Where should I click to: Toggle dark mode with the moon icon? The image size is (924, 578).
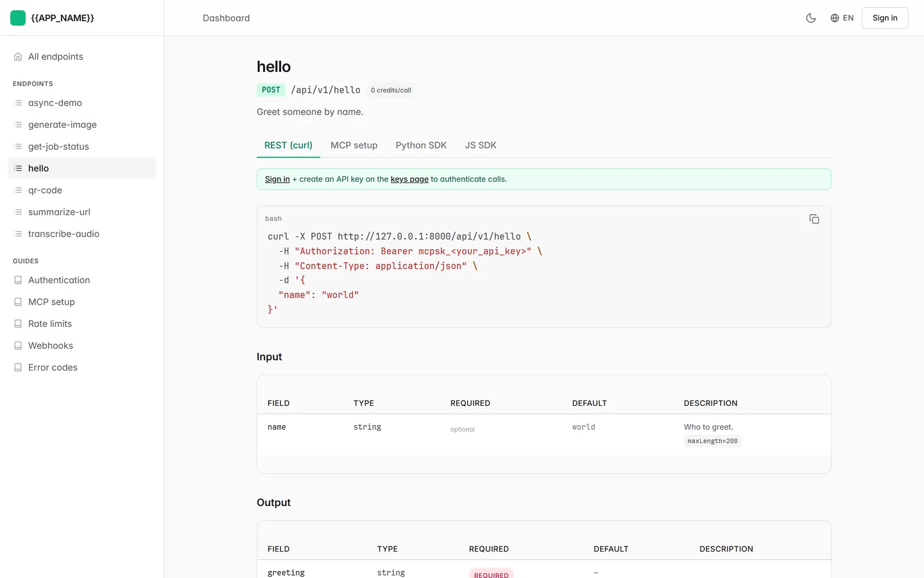pos(811,18)
